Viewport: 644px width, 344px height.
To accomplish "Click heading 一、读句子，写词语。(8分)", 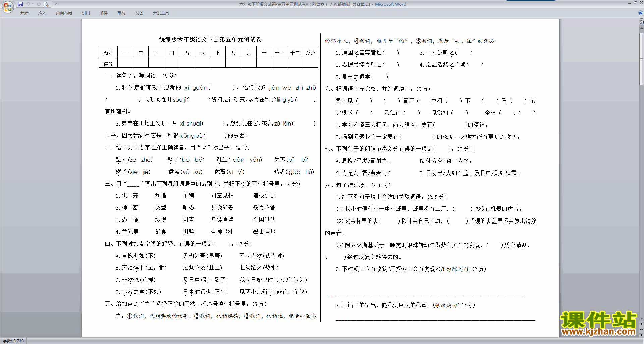I will tap(141, 76).
